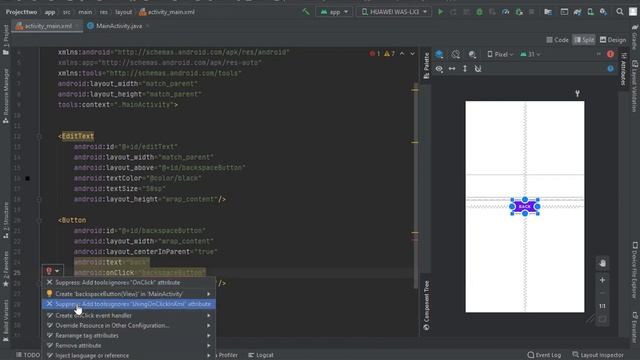Expand submenu arrow for Remove attribute
The image size is (640, 360).
pos(209,345)
